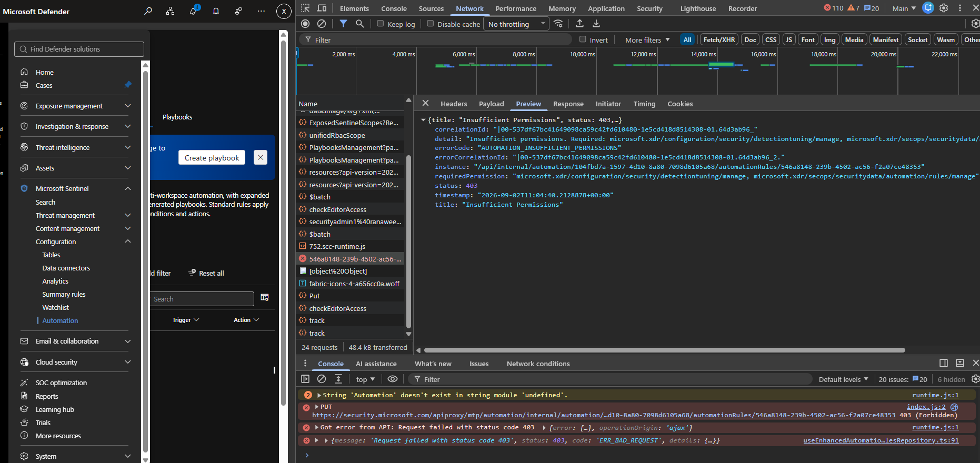Open the Defender notifications bell
Viewport: 980px width, 463px height.
[216, 11]
